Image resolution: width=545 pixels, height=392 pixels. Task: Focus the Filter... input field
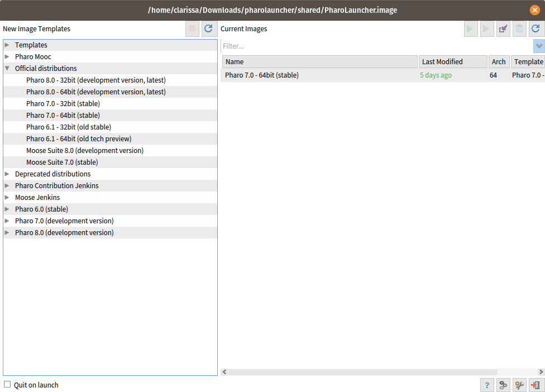pos(377,46)
